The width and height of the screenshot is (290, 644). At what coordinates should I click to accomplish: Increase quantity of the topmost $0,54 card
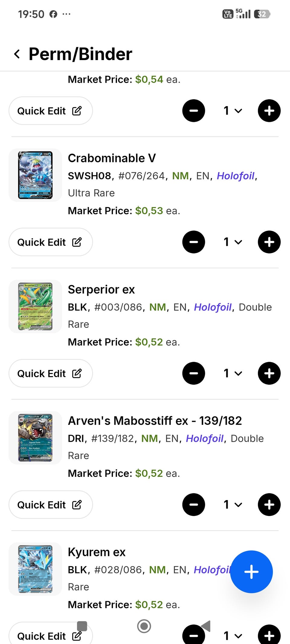point(269,111)
